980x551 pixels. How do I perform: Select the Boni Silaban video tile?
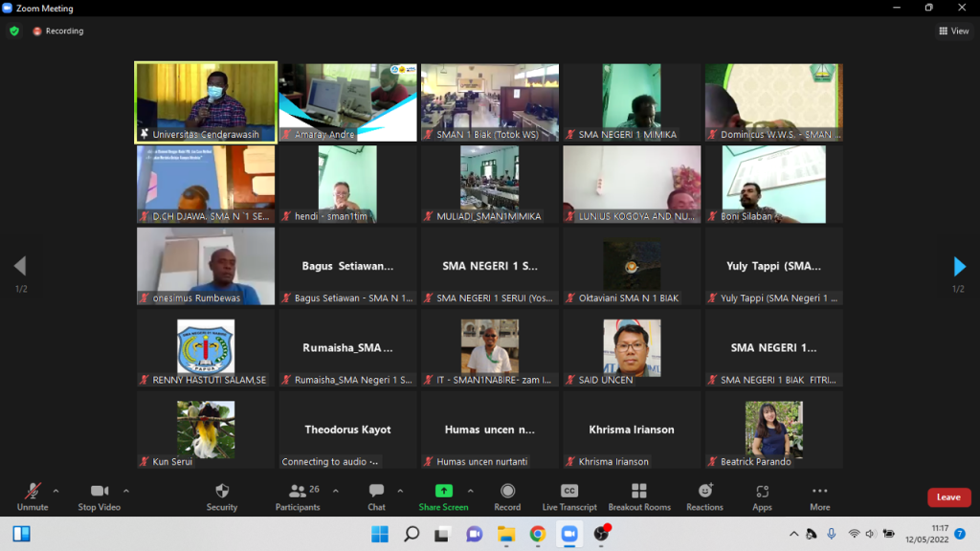pyautogui.click(x=773, y=185)
